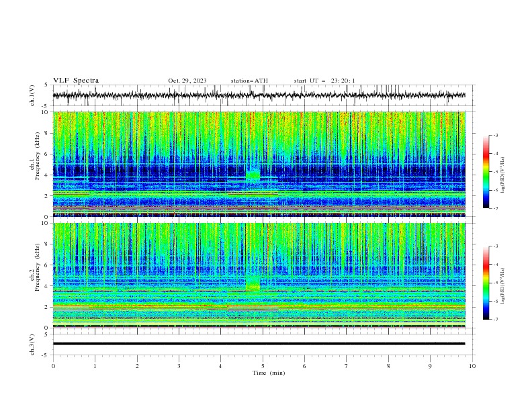The image size is (532, 411).
Task: Click the green burst near 4 kHz in ch.1 spectrogram
Action: (x=253, y=175)
